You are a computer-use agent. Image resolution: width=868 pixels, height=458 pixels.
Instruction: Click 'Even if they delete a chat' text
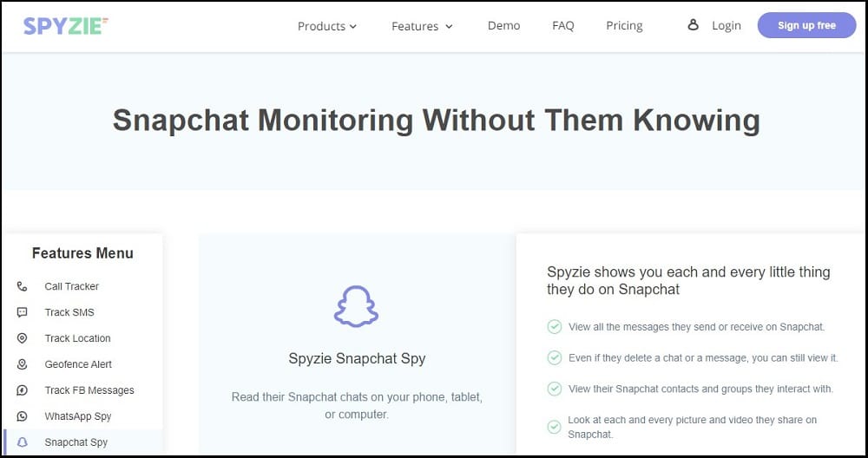click(x=703, y=358)
